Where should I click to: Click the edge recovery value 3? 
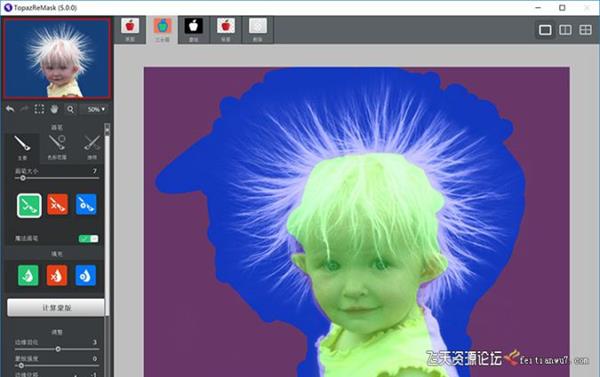coord(95,342)
